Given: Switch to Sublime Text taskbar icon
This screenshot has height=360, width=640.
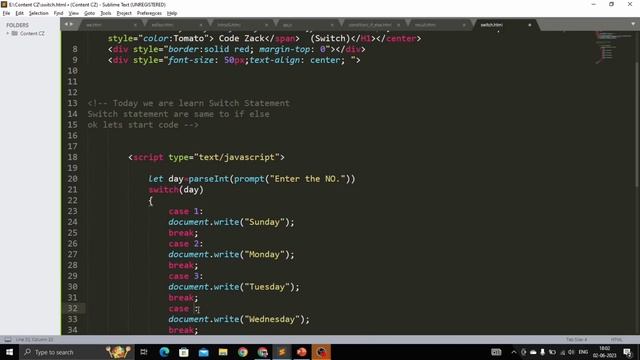Looking at the screenshot, I should click(x=282, y=352).
